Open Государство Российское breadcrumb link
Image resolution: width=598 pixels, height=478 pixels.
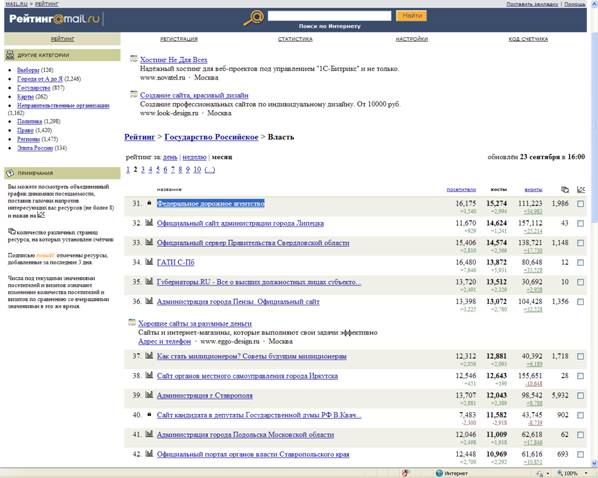[211, 137]
